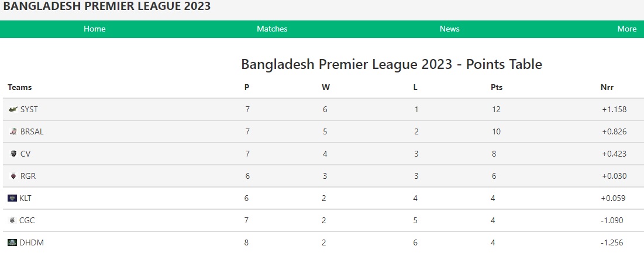Viewport: 644px width, 253px height.
Task: Click the SYST team logo icon
Action: (x=13, y=109)
